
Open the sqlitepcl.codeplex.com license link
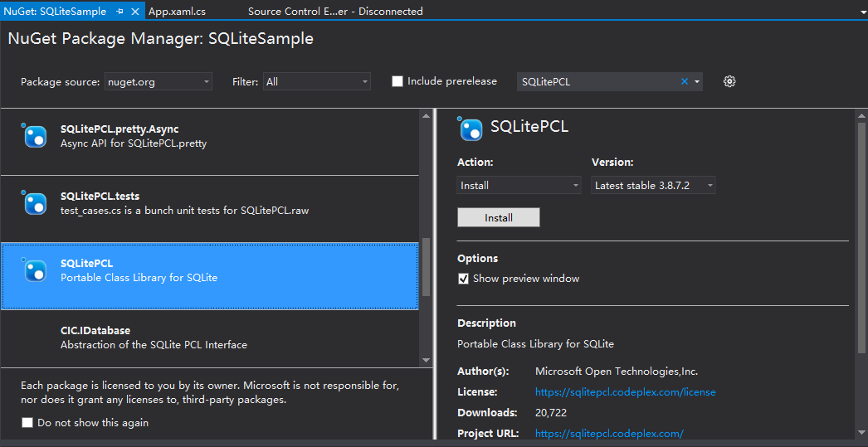coord(625,392)
